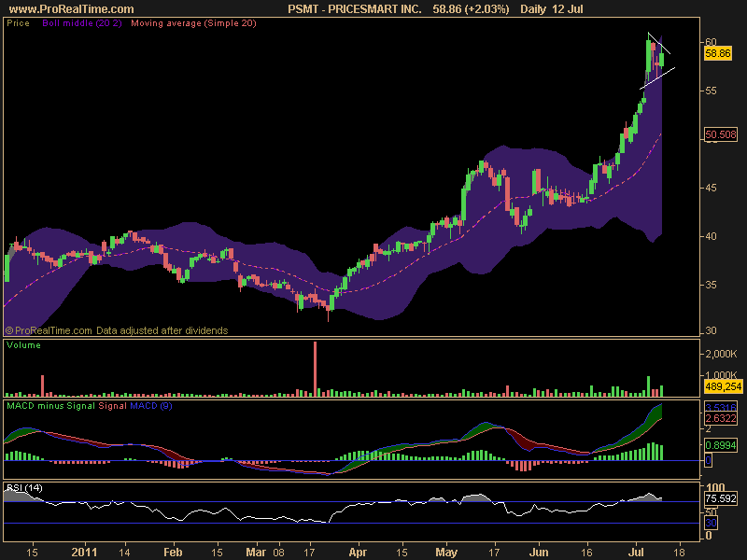
Task: Click the Jul label on time axis
Action: [x=636, y=553]
